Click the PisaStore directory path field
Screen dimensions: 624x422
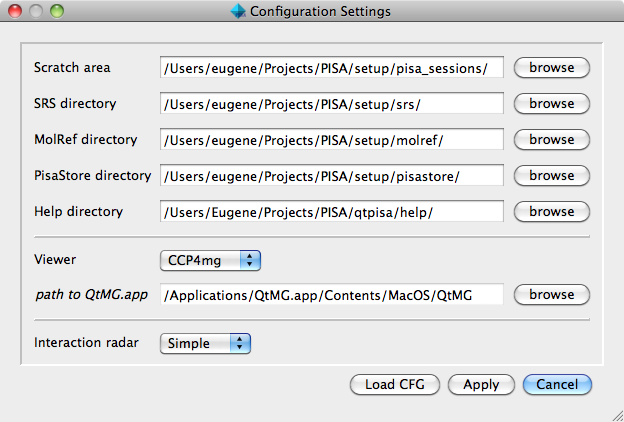click(x=331, y=176)
